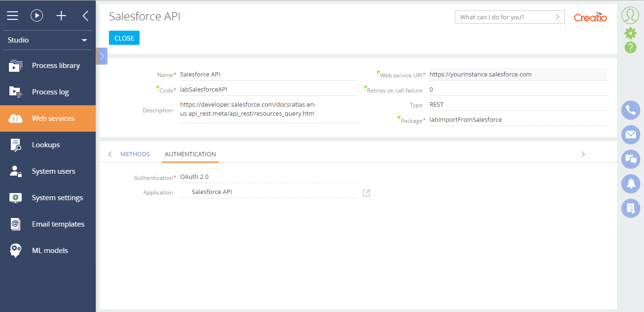Select the AUTHENTICATION tab
The height and width of the screenshot is (312, 644).
(x=190, y=154)
